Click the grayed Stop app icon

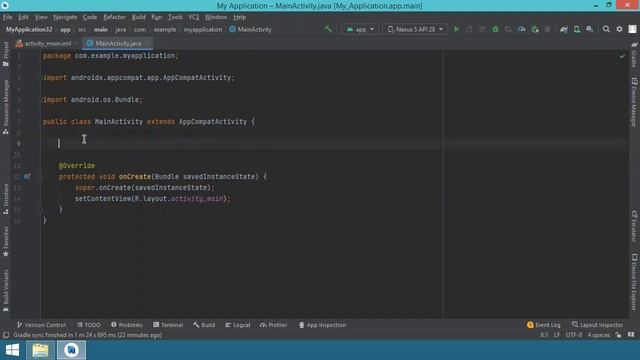(548, 29)
